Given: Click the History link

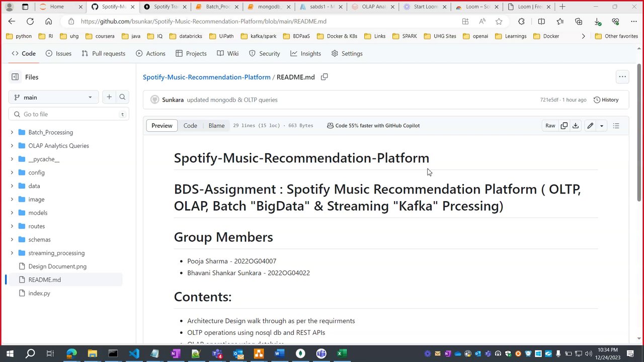Looking at the screenshot, I should click(606, 100).
